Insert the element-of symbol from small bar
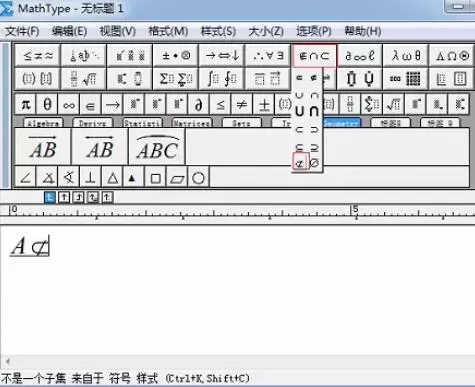The image size is (475, 387). [90, 105]
